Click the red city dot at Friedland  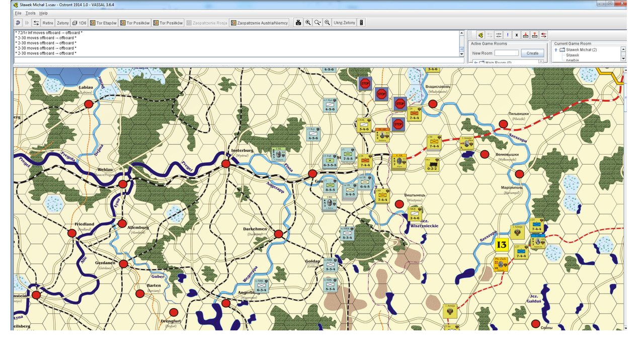pyautogui.click(x=72, y=233)
